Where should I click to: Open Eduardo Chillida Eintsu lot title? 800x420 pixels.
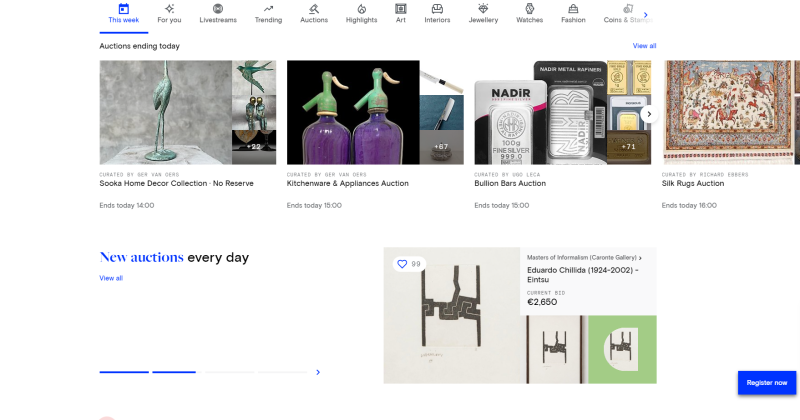click(583, 275)
